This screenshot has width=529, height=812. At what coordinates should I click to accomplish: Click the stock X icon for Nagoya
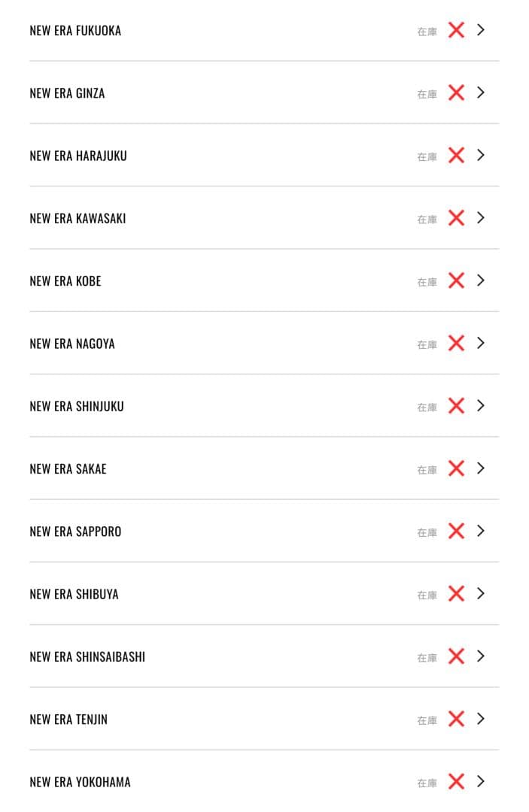pos(456,344)
